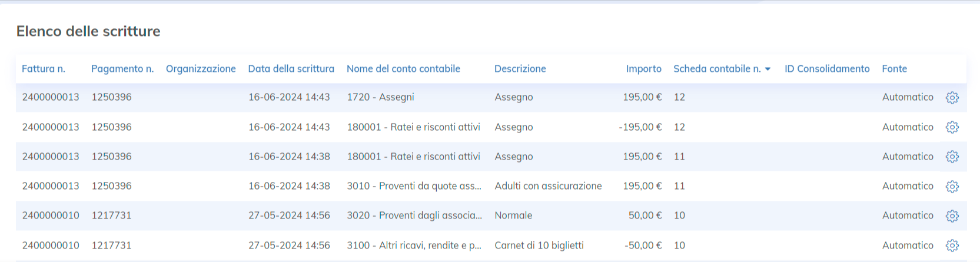Click gear icon for the -195,00 € entry
Image resolution: width=980 pixels, height=262 pixels.
(x=952, y=127)
